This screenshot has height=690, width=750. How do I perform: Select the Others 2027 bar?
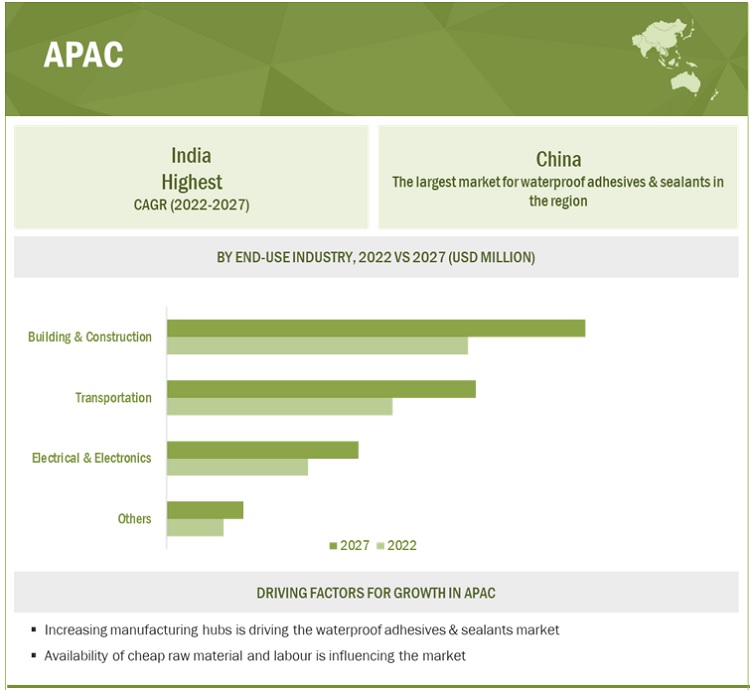[x=205, y=510]
